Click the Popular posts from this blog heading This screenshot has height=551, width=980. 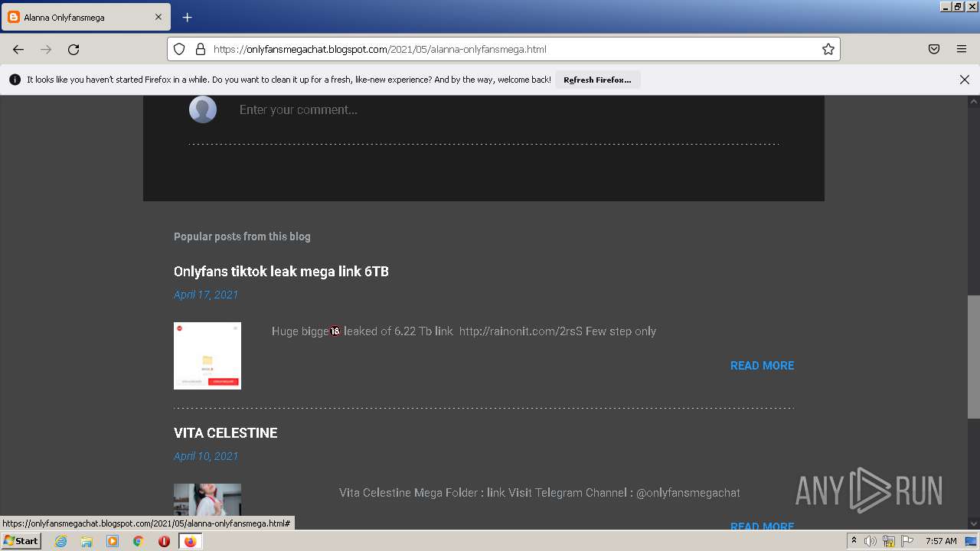point(242,236)
